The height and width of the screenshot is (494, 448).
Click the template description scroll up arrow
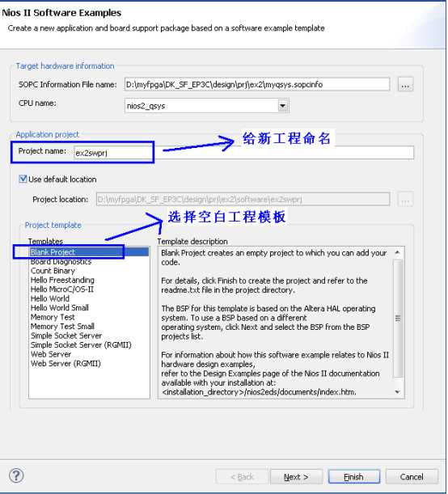[398, 252]
